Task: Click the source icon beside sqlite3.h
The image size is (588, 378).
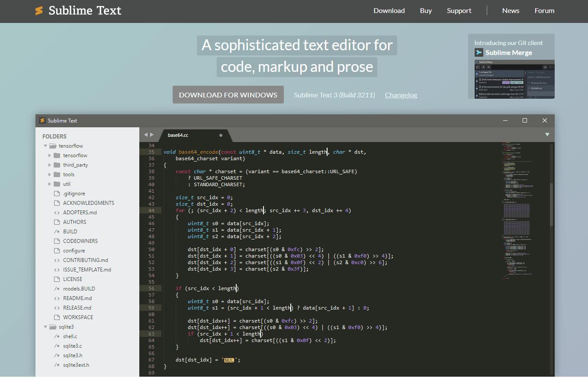Action: tap(57, 355)
